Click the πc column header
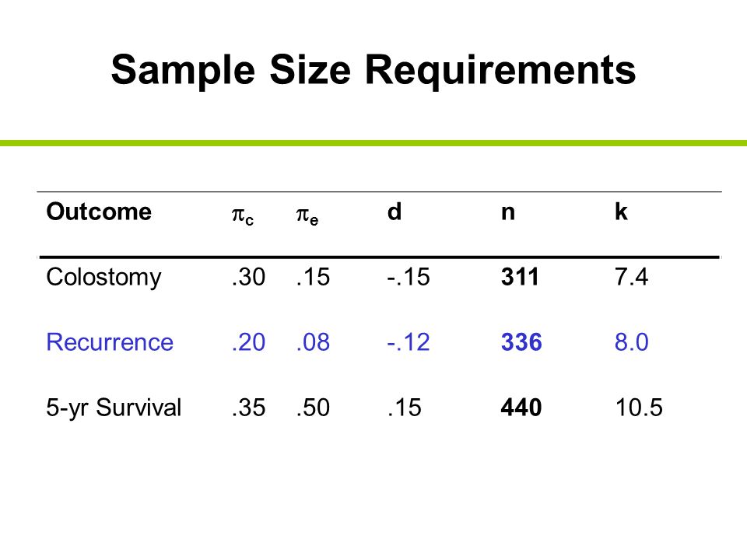 (243, 215)
